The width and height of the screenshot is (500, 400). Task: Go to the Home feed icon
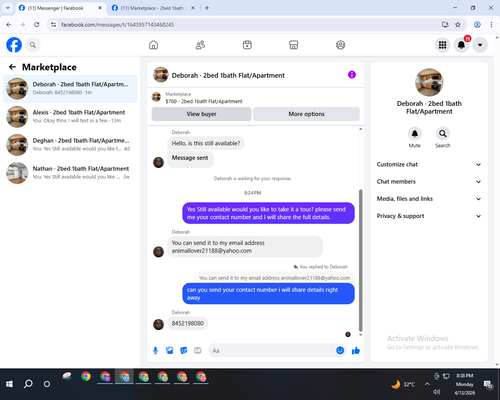click(x=153, y=45)
